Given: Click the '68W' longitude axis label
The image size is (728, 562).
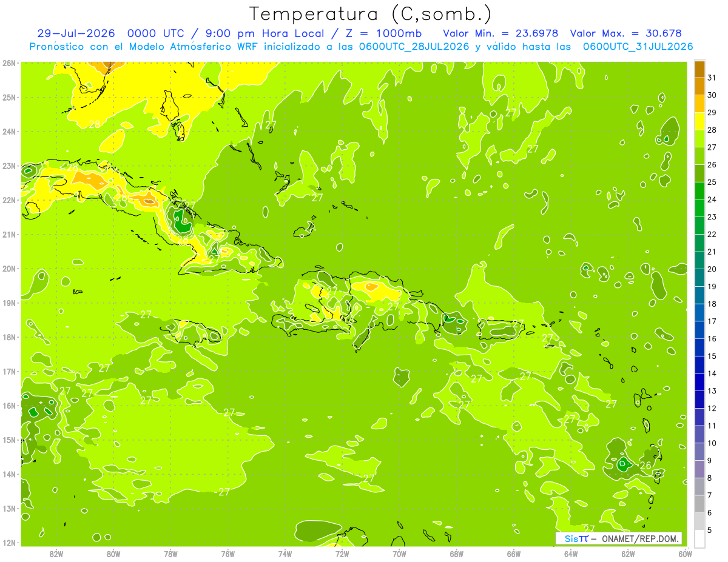Looking at the screenshot, I should (x=456, y=554).
